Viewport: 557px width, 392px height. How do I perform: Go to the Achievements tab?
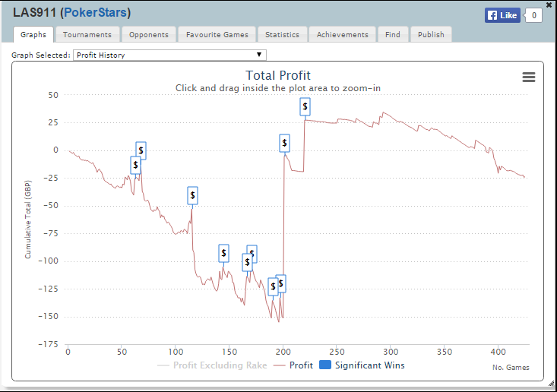343,34
